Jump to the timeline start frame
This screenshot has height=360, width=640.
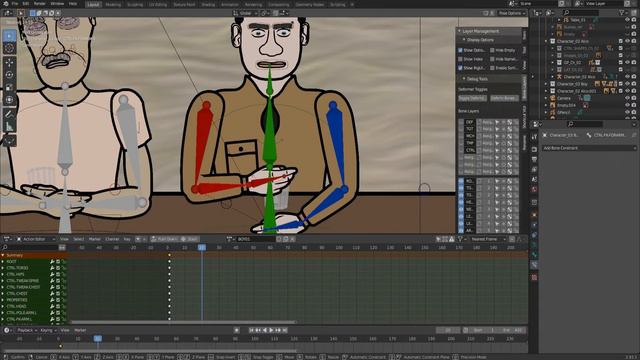pyautogui.click(x=251, y=330)
